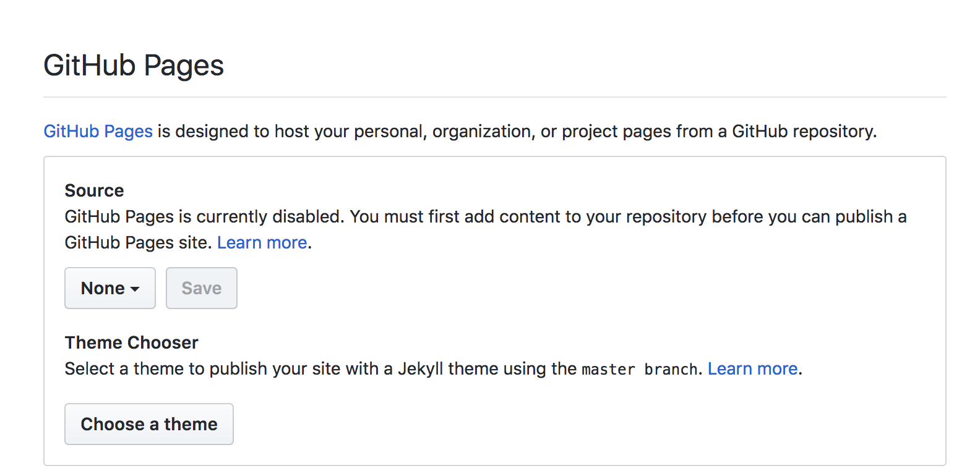This screenshot has width=980, height=476.
Task: Click the Source section heading
Action: tap(95, 190)
